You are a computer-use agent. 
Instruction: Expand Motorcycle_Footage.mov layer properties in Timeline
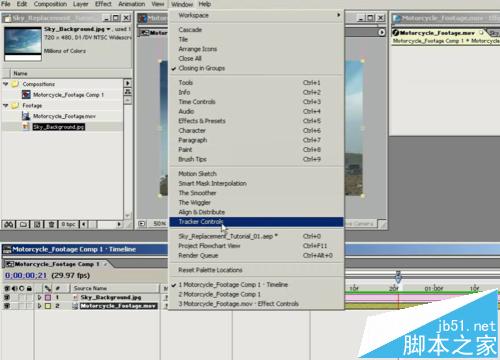point(40,306)
